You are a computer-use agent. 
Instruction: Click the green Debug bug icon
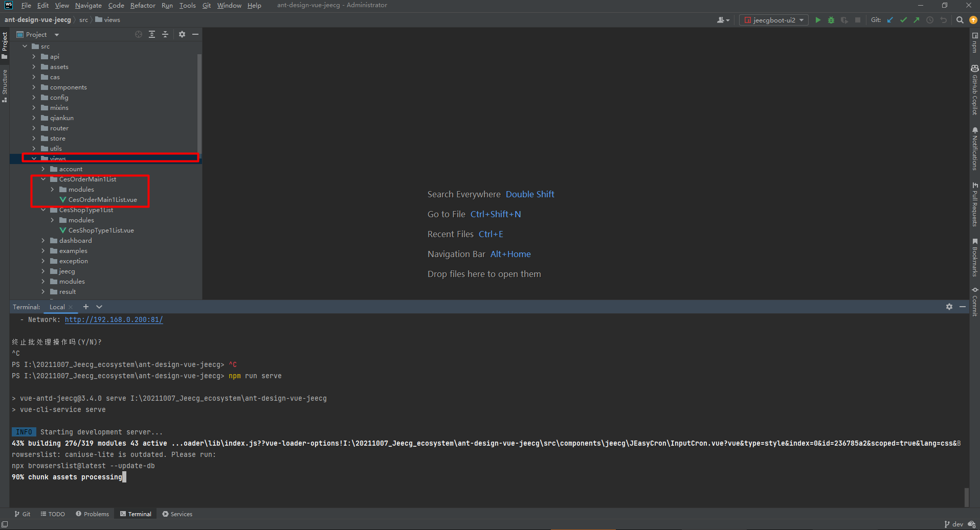click(x=831, y=20)
